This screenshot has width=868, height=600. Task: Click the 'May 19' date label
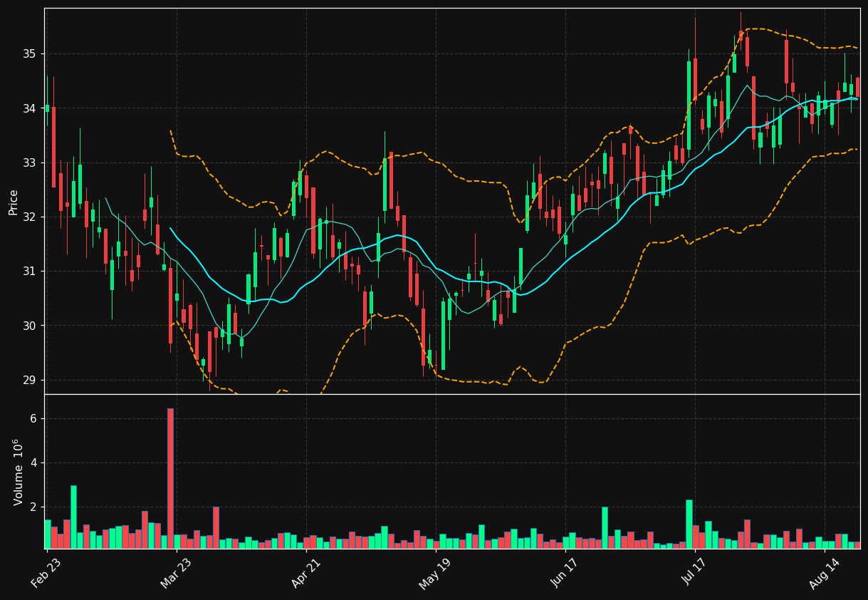[434, 574]
